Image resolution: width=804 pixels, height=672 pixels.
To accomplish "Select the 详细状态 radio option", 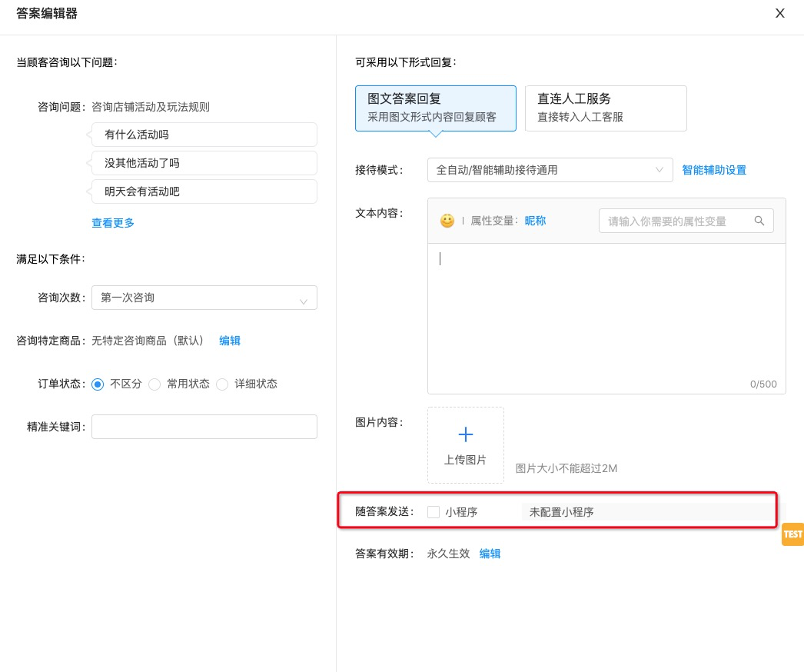I will (x=222, y=384).
